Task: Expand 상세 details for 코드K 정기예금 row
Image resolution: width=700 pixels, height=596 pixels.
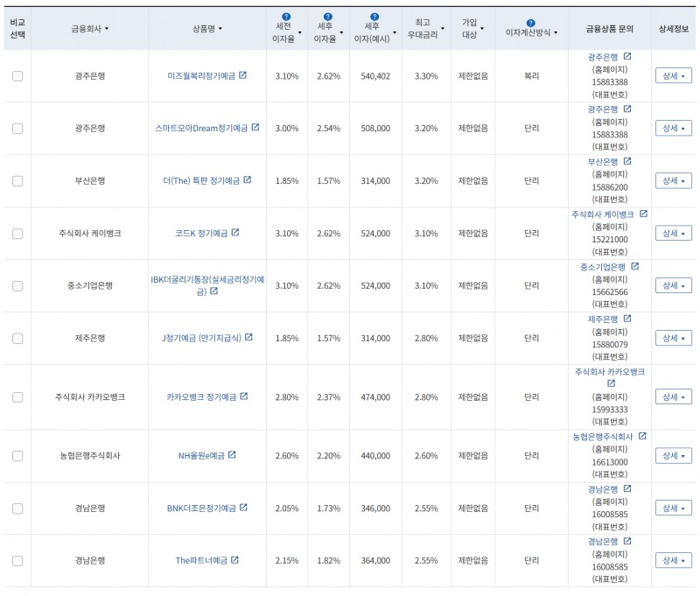Action: pos(673,234)
